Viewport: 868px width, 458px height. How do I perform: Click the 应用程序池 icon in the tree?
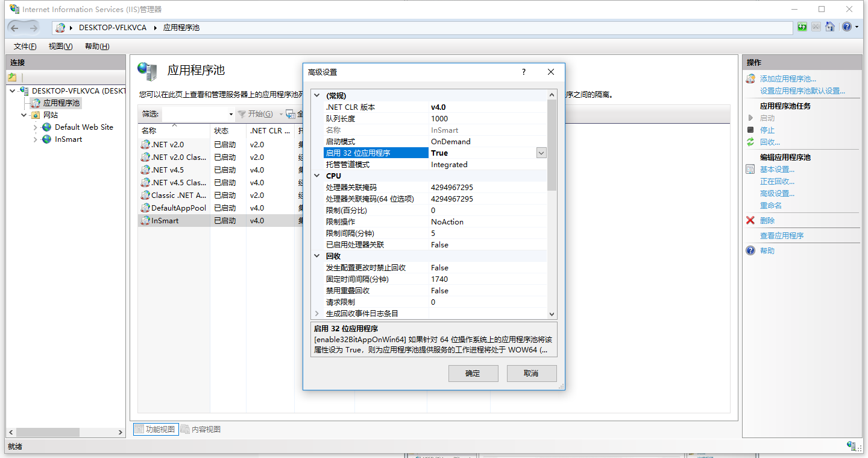coord(36,103)
